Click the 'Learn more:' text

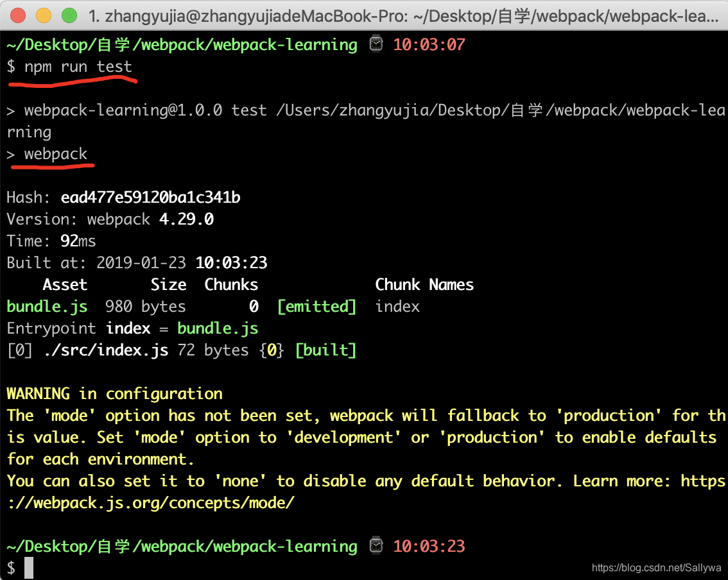click(622, 481)
